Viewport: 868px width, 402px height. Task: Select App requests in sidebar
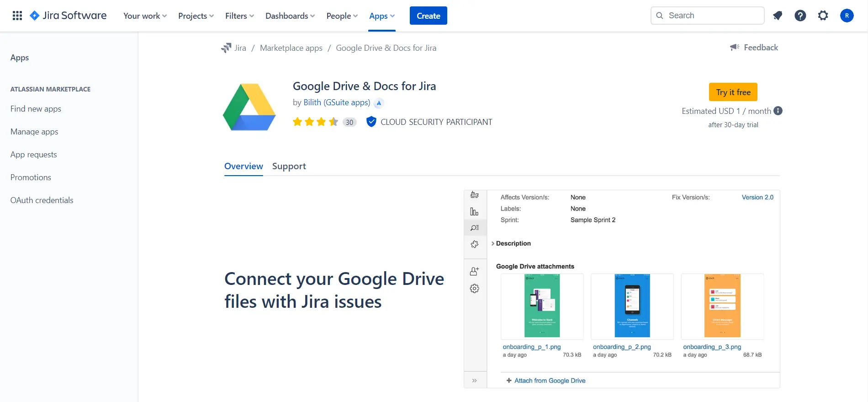pyautogui.click(x=34, y=155)
